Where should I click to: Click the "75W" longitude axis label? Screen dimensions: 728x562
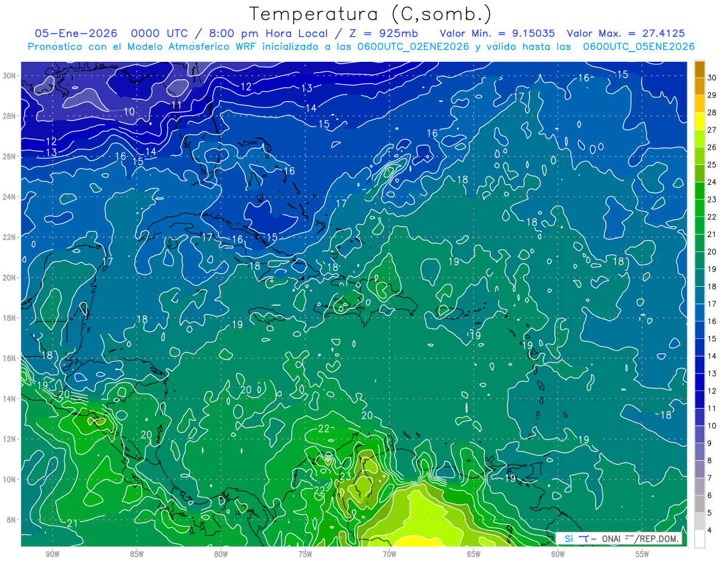click(305, 554)
